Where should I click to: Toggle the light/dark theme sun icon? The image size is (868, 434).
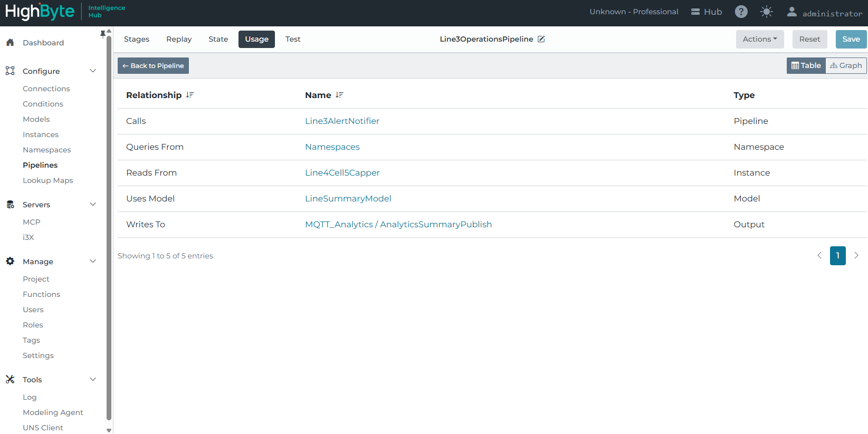point(766,12)
